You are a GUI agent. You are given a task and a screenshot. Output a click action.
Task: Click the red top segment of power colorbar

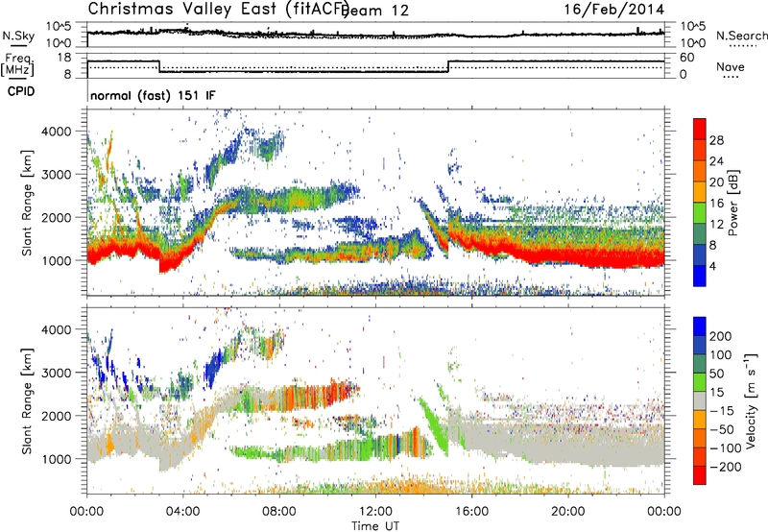700,130
